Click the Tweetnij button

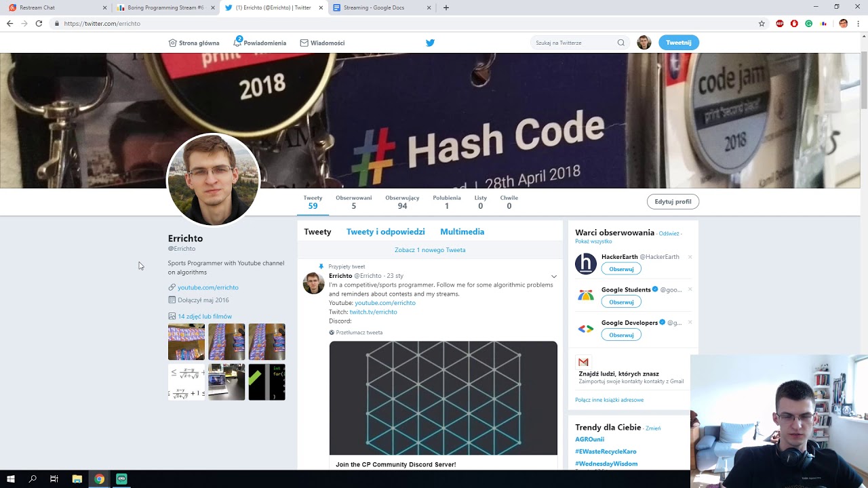(x=678, y=43)
